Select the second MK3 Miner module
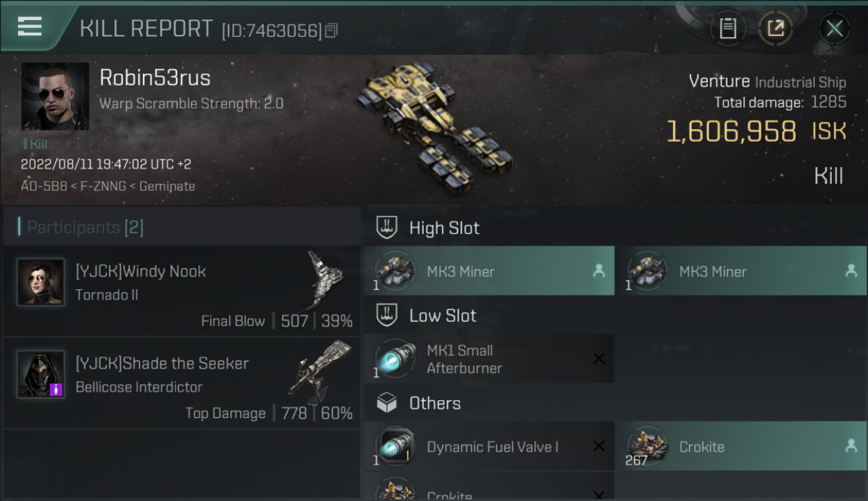 (741, 271)
